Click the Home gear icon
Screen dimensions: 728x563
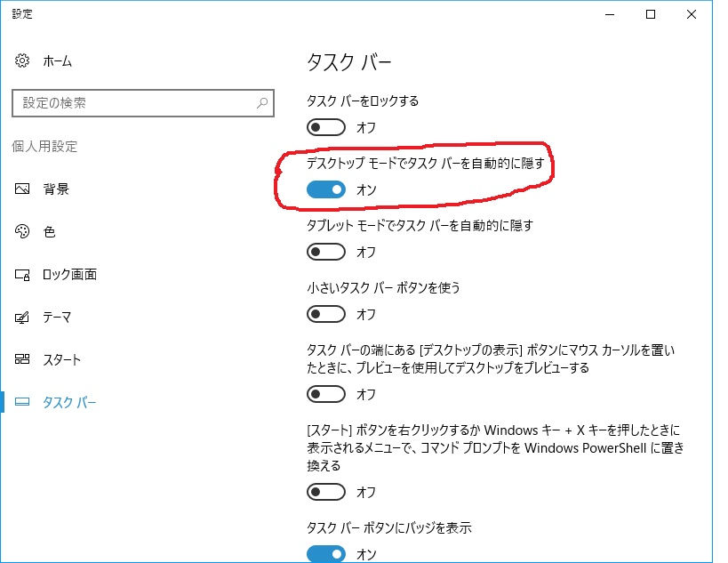(22, 60)
